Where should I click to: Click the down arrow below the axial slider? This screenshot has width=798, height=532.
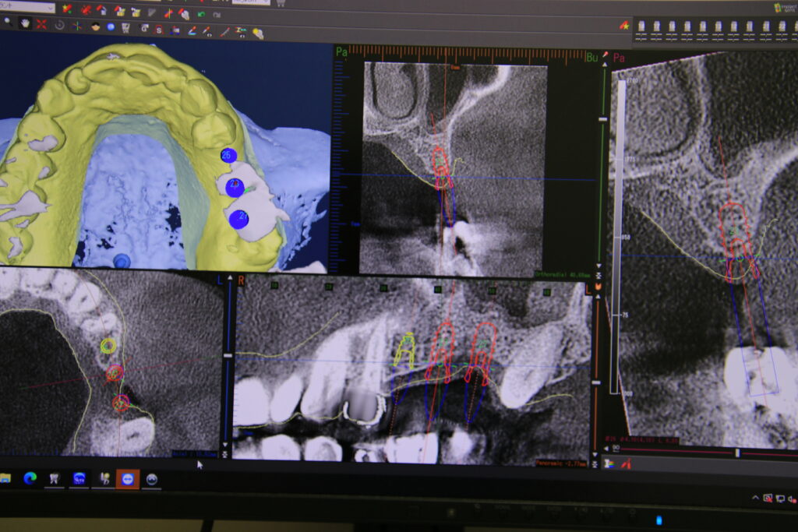point(225,445)
